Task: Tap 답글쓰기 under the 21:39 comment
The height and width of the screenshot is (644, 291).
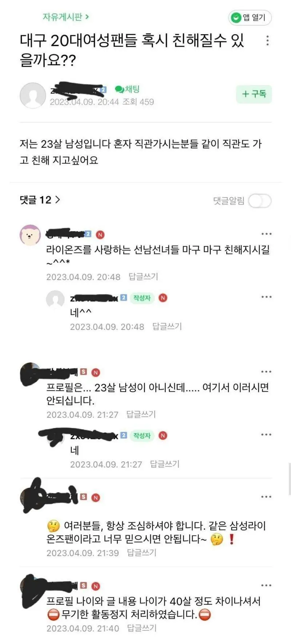Action: tap(142, 553)
